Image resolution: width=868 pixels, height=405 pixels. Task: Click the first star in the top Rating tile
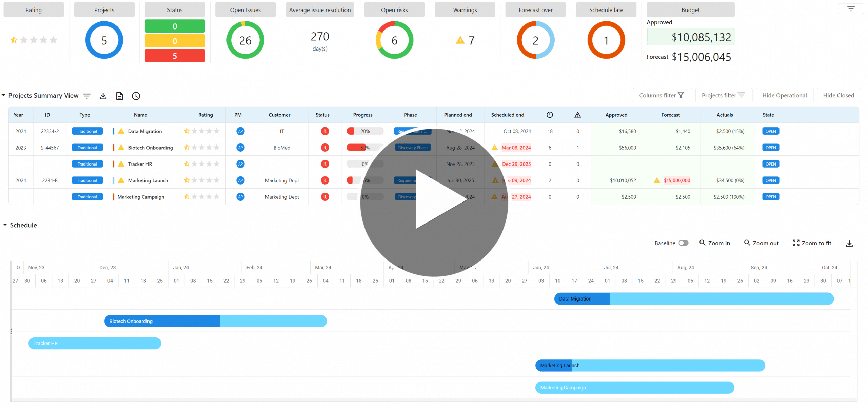pyautogui.click(x=14, y=40)
